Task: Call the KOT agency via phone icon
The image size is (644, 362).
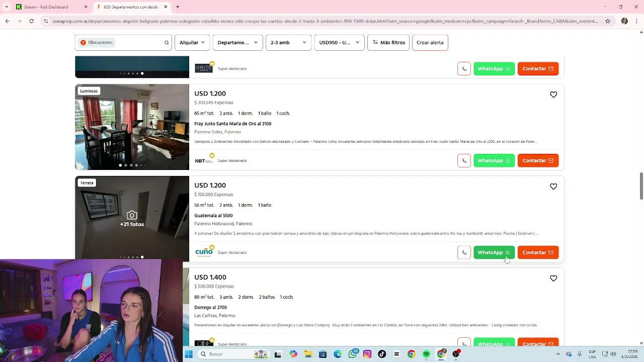Action: (464, 160)
